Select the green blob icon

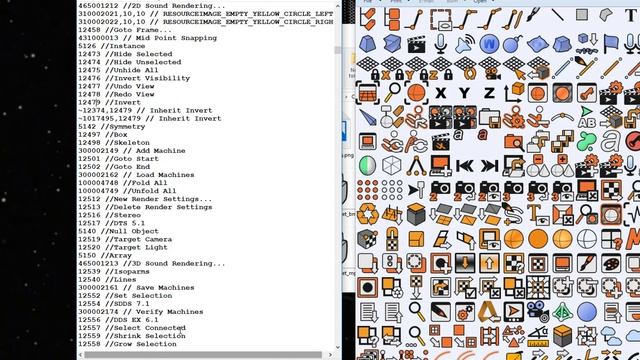coord(587,141)
